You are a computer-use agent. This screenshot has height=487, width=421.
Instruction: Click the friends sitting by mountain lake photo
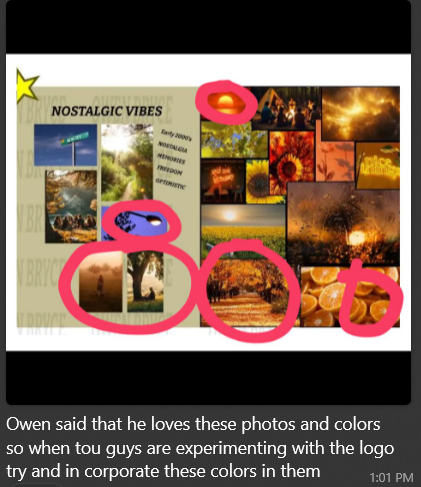click(71, 206)
